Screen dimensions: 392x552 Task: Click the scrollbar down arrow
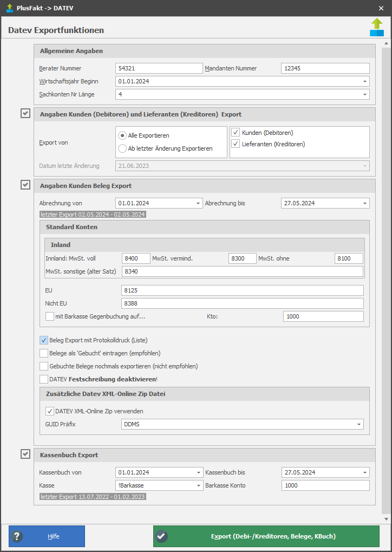tap(386, 519)
